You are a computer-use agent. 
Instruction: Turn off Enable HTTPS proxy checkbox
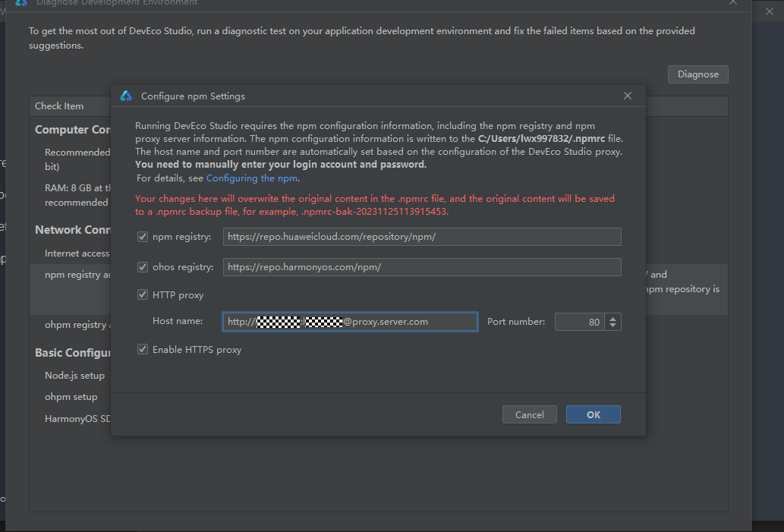(x=143, y=350)
